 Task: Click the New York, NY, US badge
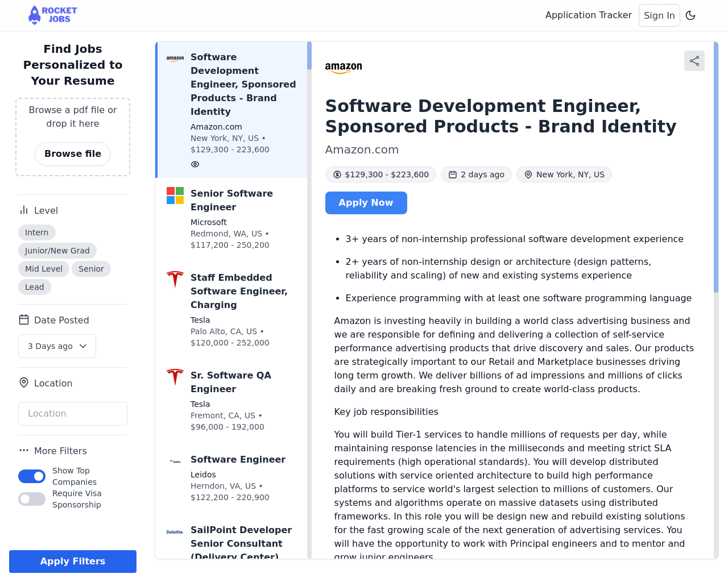click(x=564, y=174)
